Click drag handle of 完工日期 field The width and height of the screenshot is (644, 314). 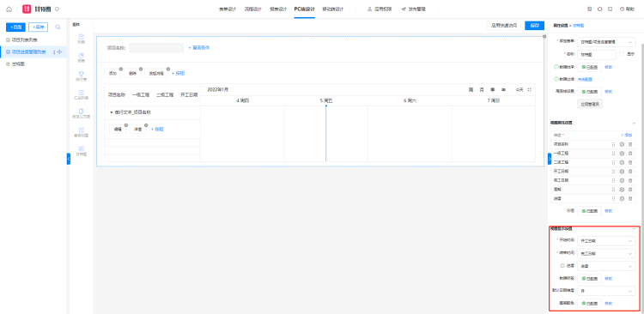(613, 180)
